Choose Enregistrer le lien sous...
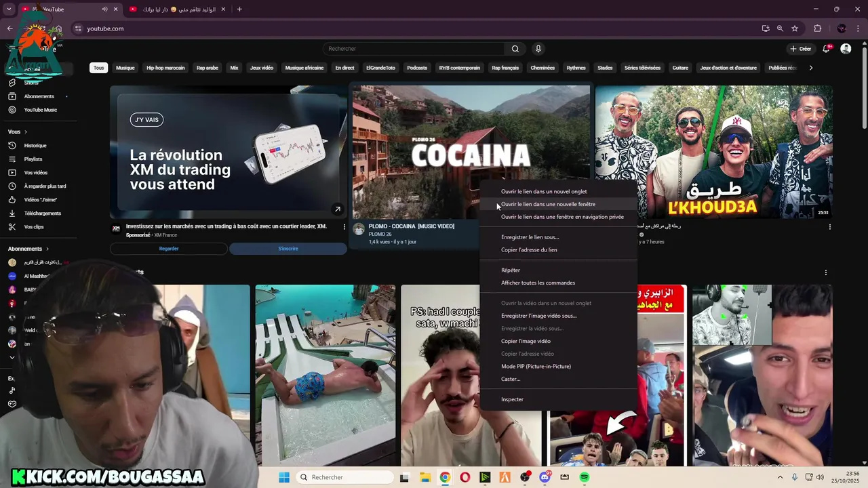Viewport: 868px width, 488px height. point(558,237)
